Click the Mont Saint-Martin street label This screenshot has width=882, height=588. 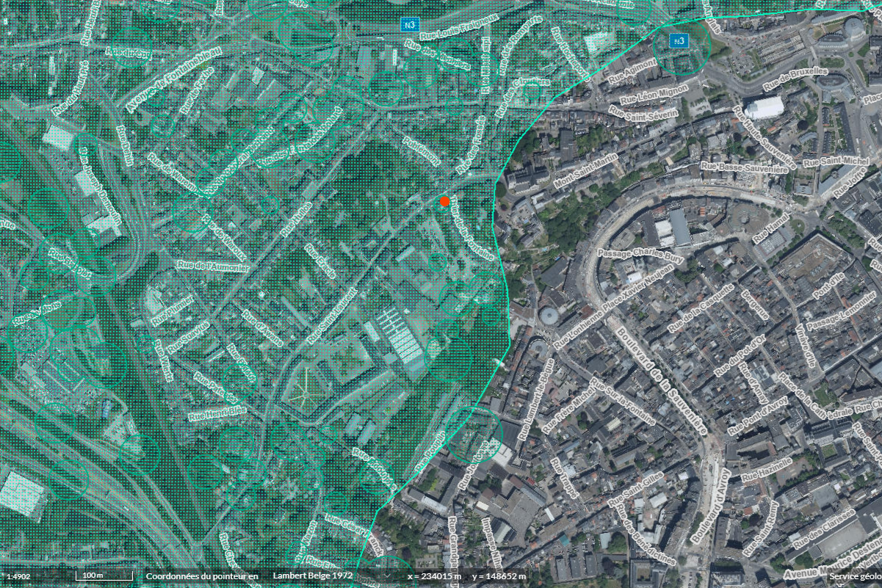[x=585, y=170]
